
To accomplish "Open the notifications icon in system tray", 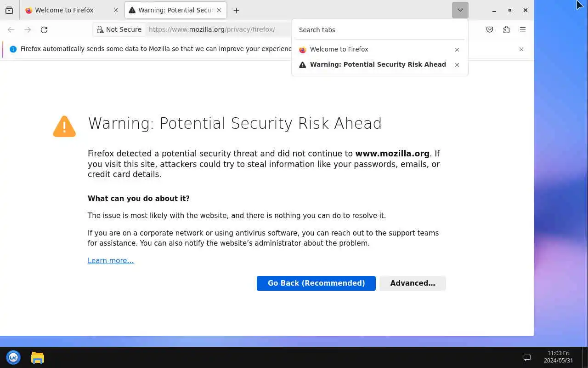I will (x=527, y=357).
